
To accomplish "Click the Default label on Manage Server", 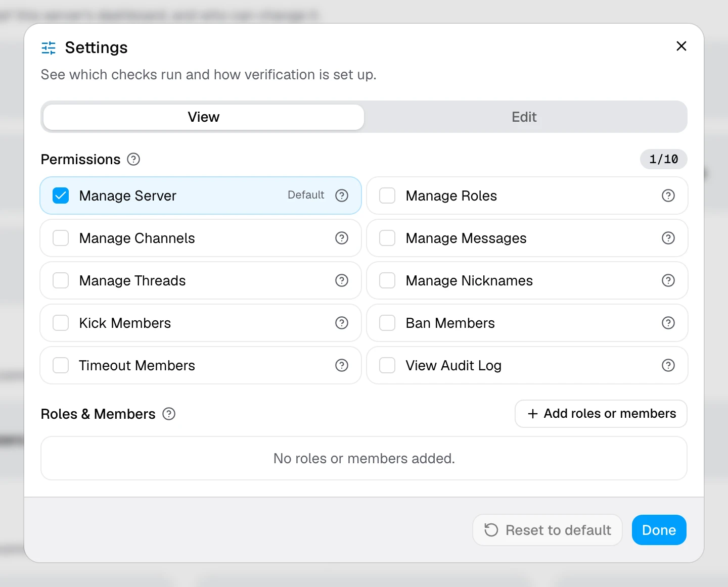I will pos(306,195).
